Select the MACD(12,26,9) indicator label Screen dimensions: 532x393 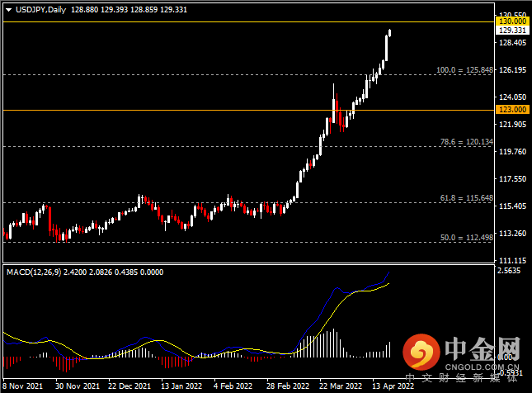click(34, 272)
